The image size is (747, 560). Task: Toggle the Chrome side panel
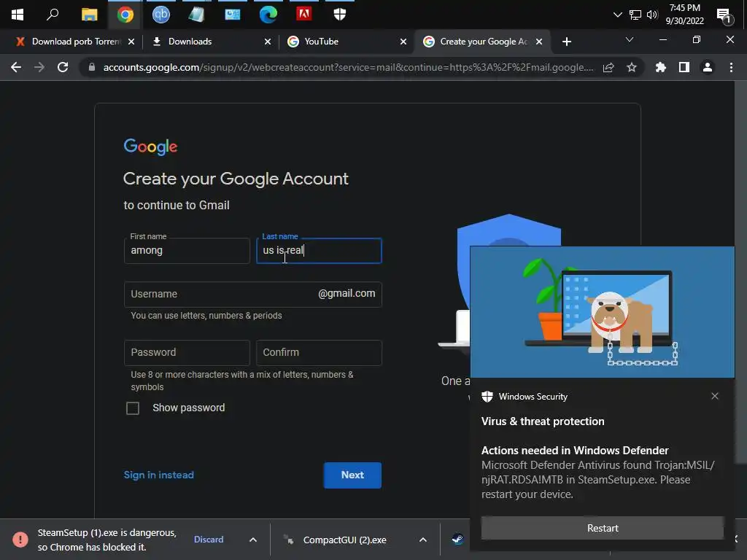point(684,68)
